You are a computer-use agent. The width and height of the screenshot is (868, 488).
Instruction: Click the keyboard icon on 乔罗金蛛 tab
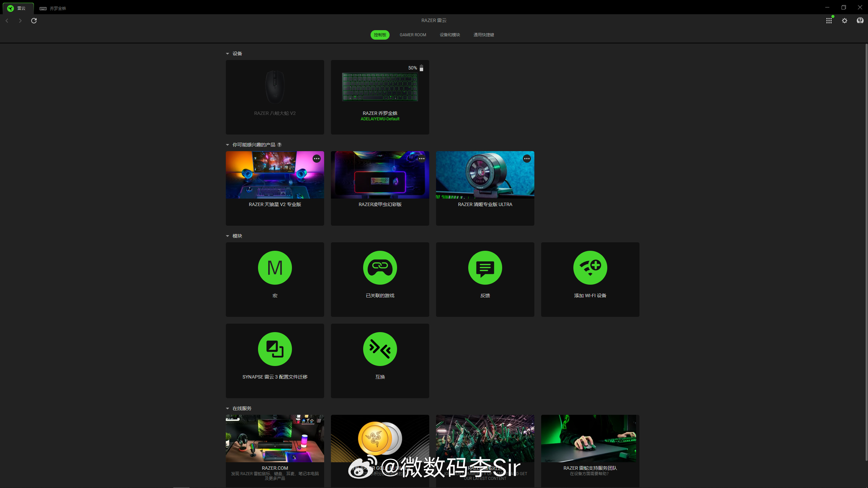43,8
